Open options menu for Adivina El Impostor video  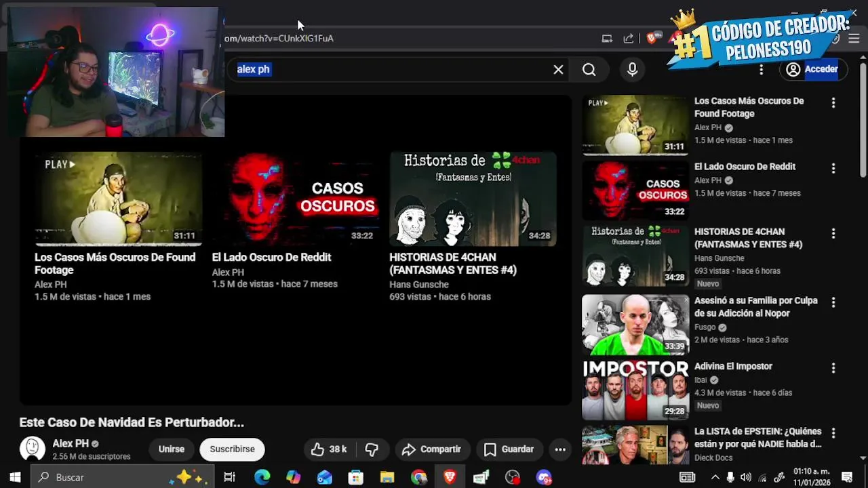pos(833,368)
